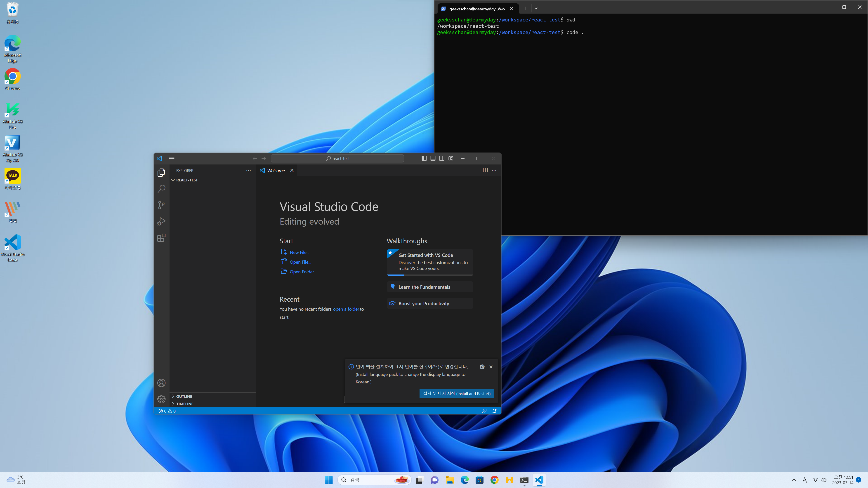Open the Customize Layout button
The image size is (868, 488).
(x=451, y=159)
